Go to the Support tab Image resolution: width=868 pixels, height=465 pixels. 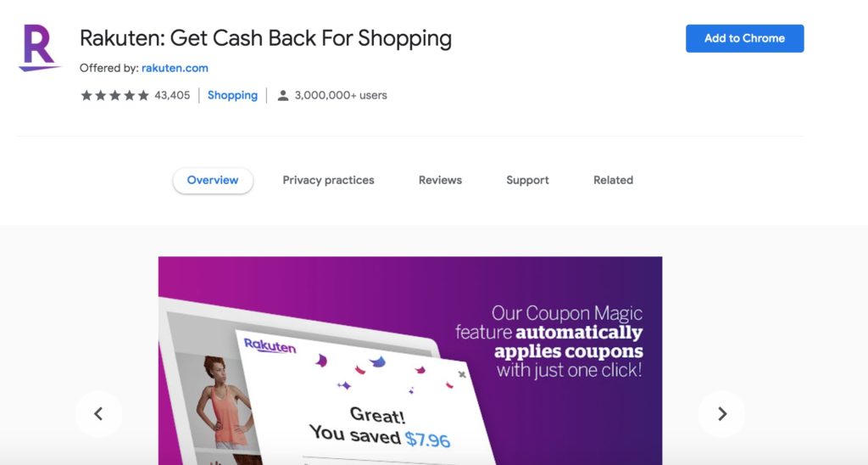[527, 180]
